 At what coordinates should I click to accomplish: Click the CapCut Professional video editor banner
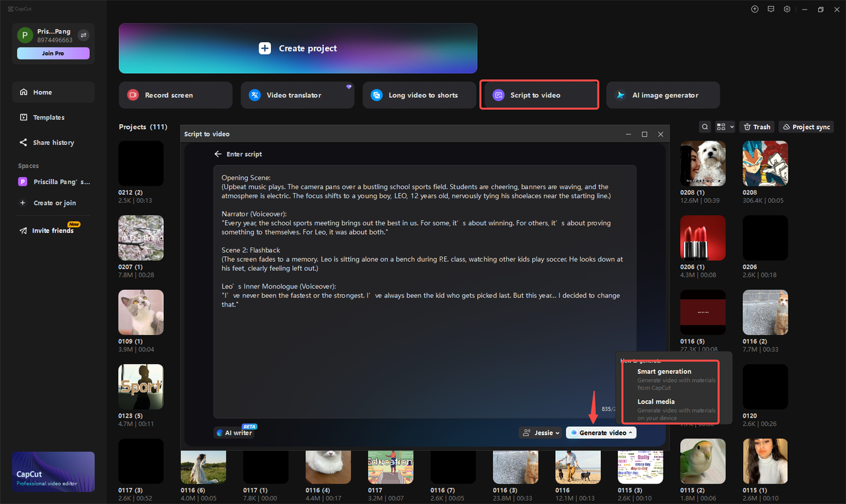click(x=54, y=472)
